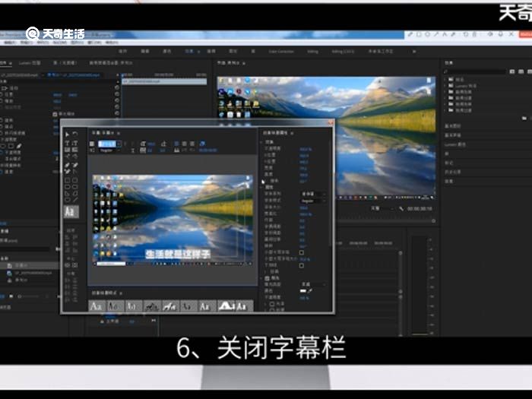
Task: Toggle the Fill checkbox in title properties
Action: (268, 277)
